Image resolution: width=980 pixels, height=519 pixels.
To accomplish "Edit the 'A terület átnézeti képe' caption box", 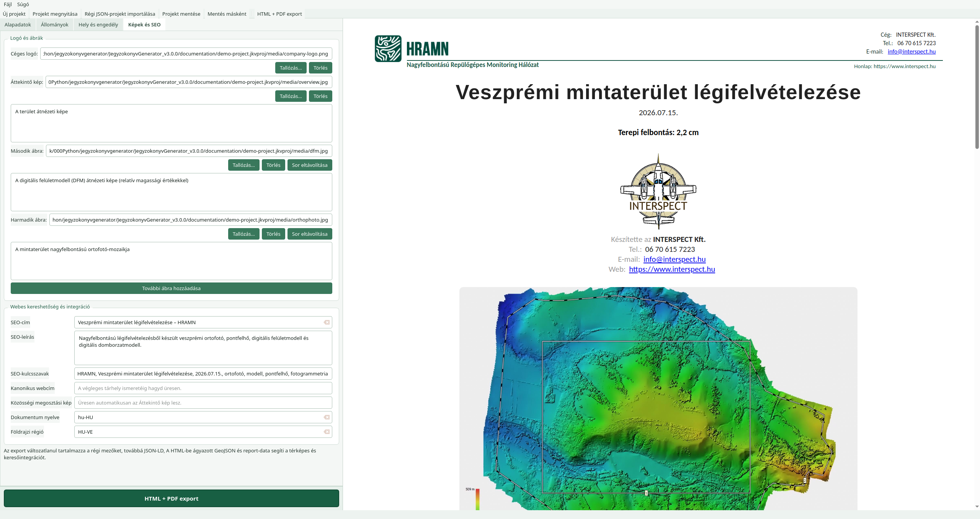I will (x=171, y=123).
